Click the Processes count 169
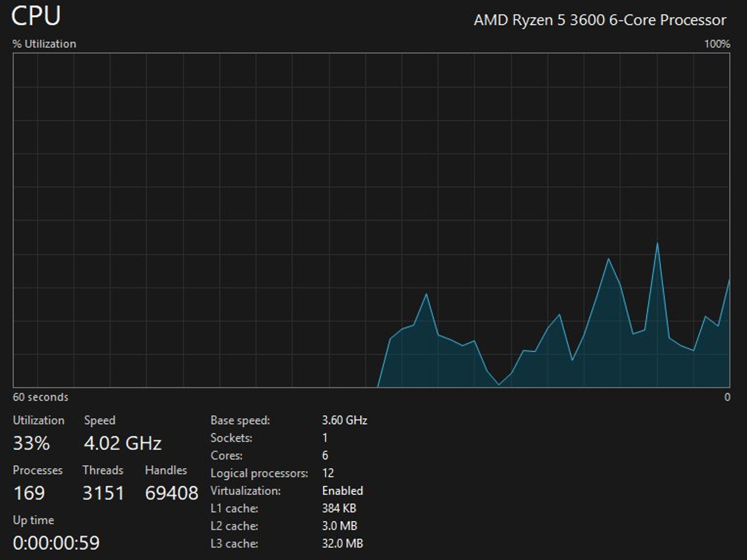The width and height of the screenshot is (747, 560). pyautogui.click(x=29, y=493)
